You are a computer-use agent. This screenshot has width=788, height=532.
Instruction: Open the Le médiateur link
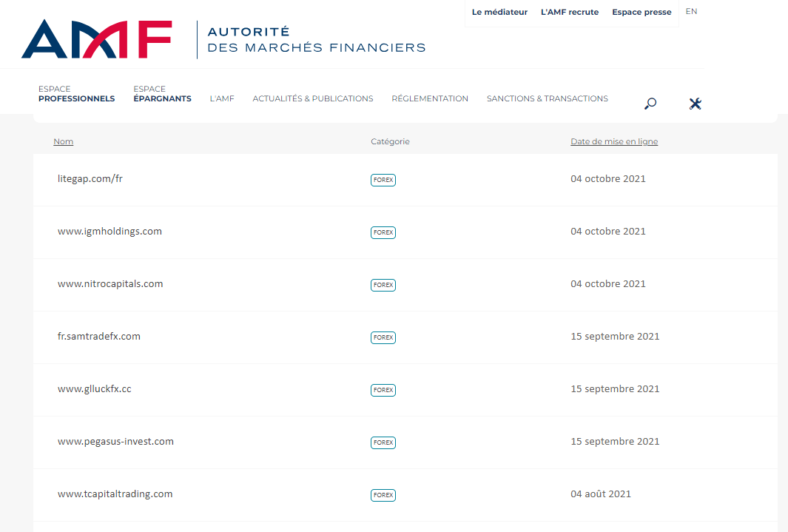pyautogui.click(x=499, y=12)
